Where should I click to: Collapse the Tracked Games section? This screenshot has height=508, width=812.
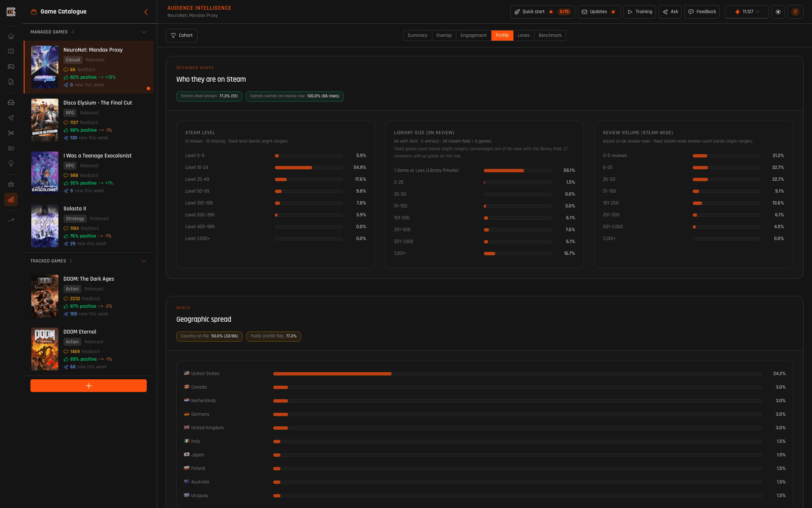144,261
